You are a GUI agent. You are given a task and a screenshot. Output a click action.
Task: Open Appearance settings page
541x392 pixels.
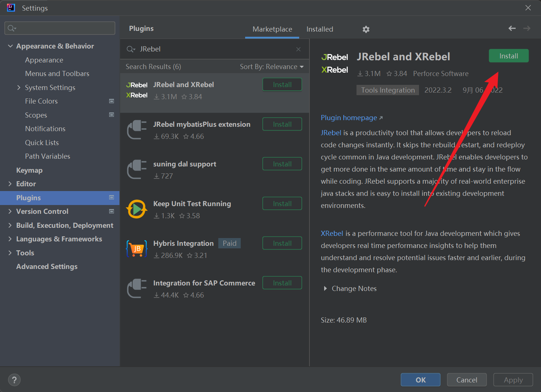pos(44,60)
